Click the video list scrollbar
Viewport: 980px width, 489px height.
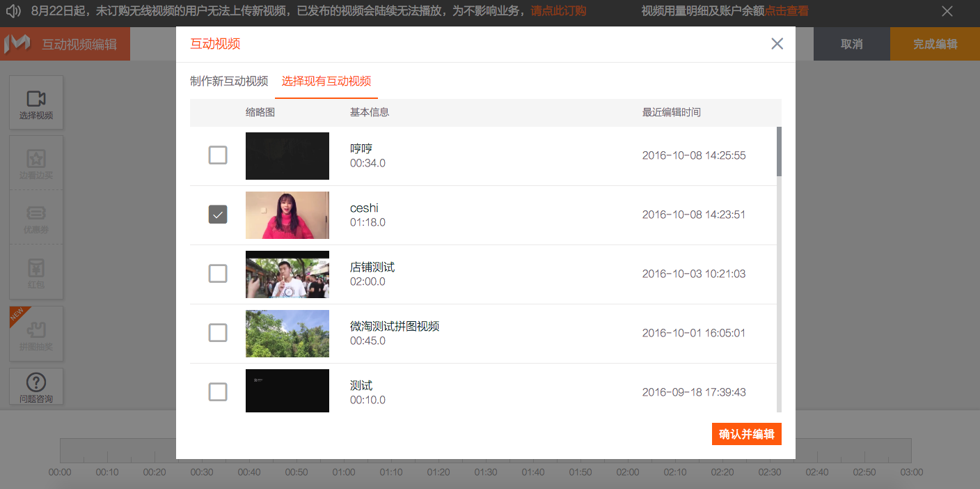point(779,151)
